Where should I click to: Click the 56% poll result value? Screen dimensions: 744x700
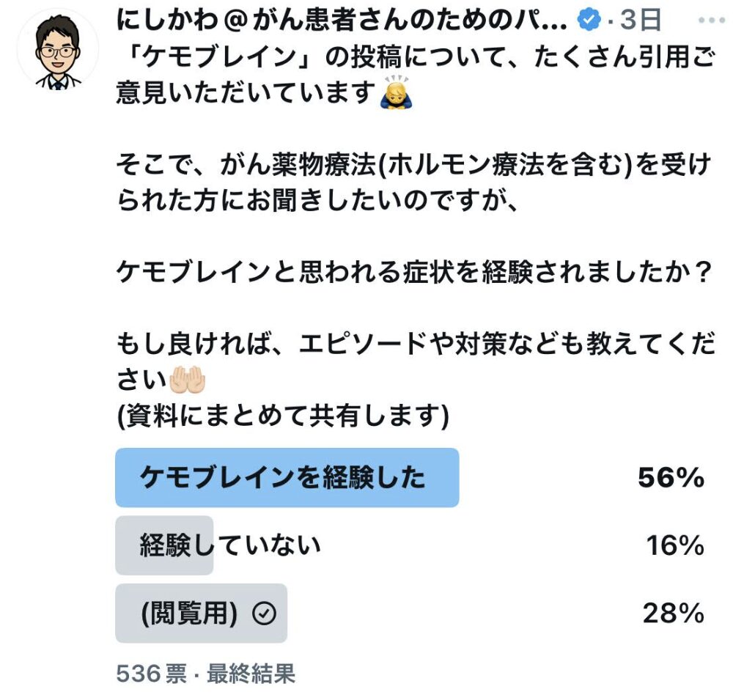click(x=671, y=477)
